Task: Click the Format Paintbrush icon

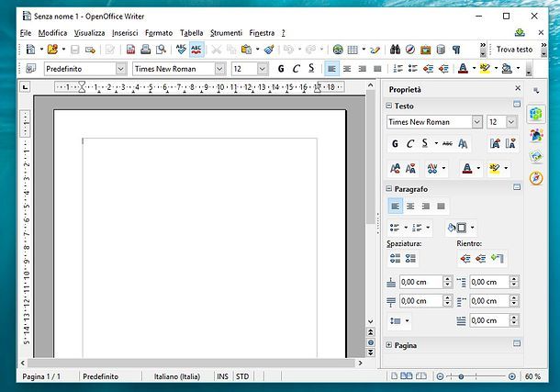Action: [269, 50]
